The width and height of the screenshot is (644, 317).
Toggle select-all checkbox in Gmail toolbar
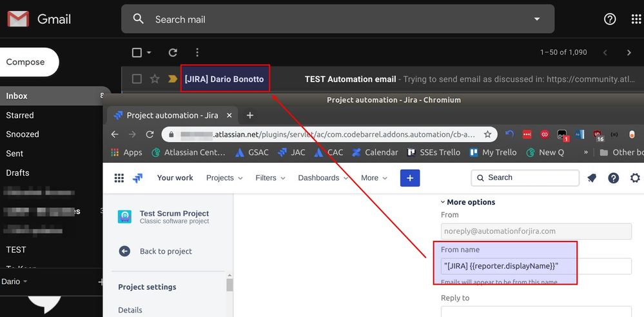click(137, 53)
